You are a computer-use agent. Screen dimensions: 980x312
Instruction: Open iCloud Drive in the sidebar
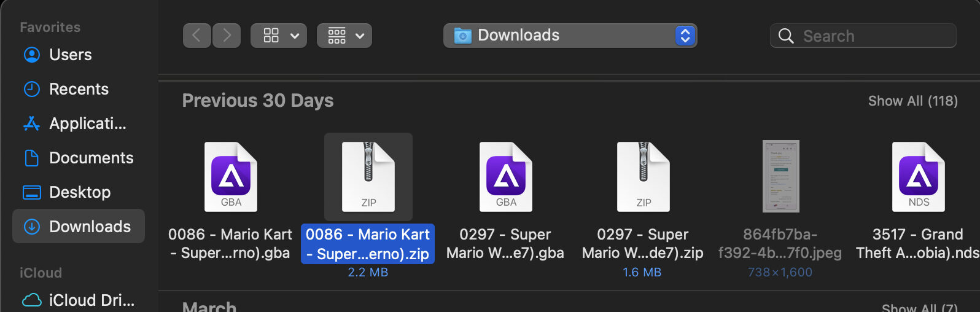click(x=91, y=300)
